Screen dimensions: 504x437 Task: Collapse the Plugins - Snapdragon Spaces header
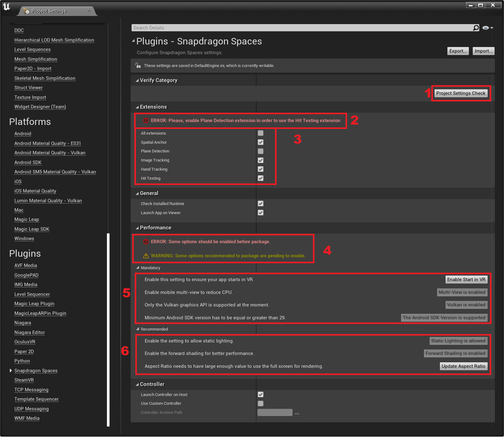click(133, 40)
